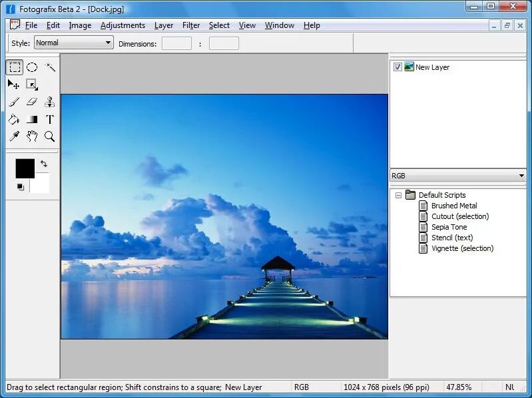Select the Paintbrush tool

[14, 102]
